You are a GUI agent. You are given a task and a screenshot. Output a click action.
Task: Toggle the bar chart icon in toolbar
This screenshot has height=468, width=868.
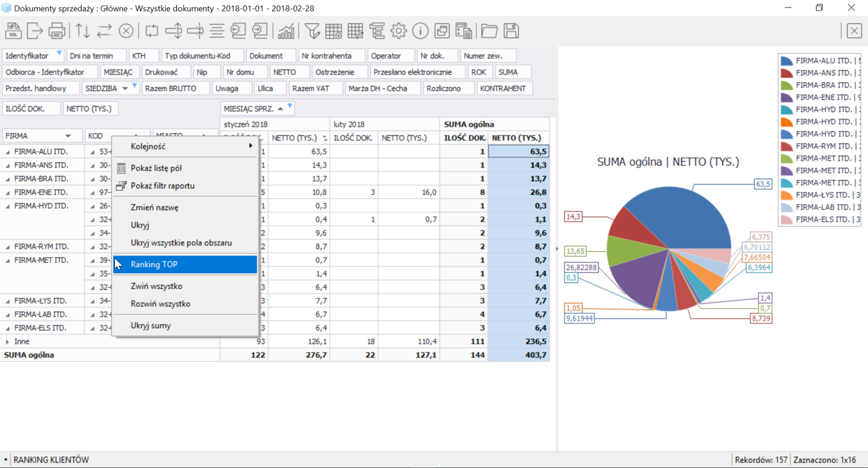[x=286, y=31]
